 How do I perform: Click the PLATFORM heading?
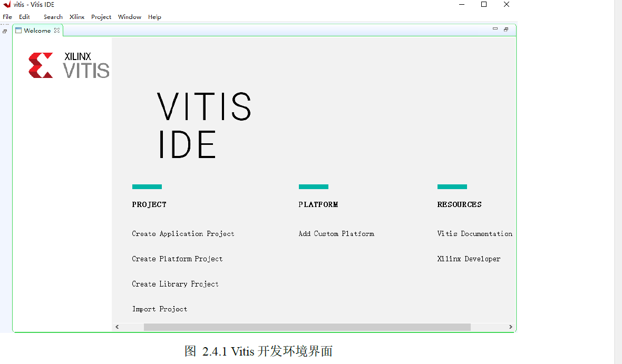(x=318, y=204)
